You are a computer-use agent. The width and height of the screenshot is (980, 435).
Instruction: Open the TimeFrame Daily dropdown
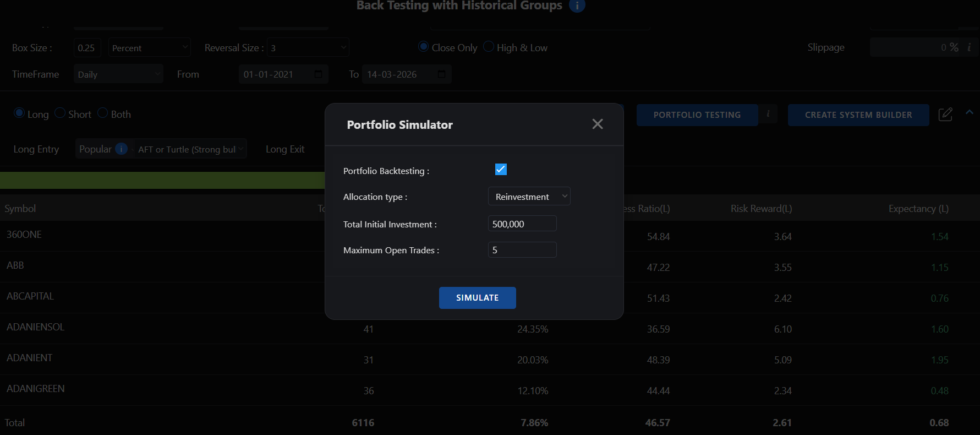(118, 74)
